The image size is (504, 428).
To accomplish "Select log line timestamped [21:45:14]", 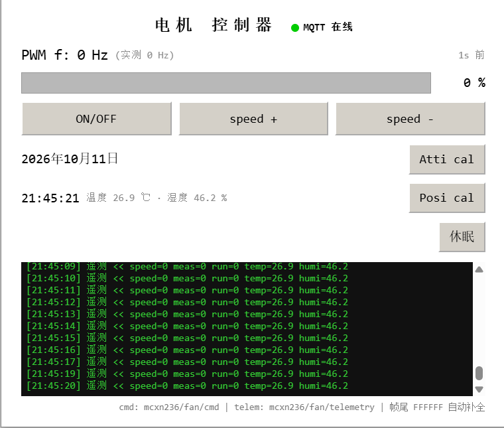I will tap(187, 326).
